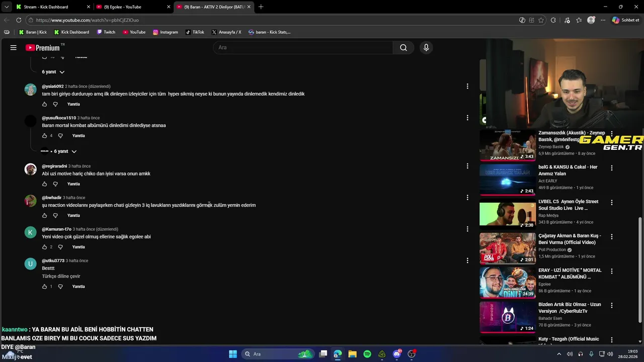Like the comment by @Kamuran-t7o
Image resolution: width=644 pixels, height=362 pixels.
44,247
